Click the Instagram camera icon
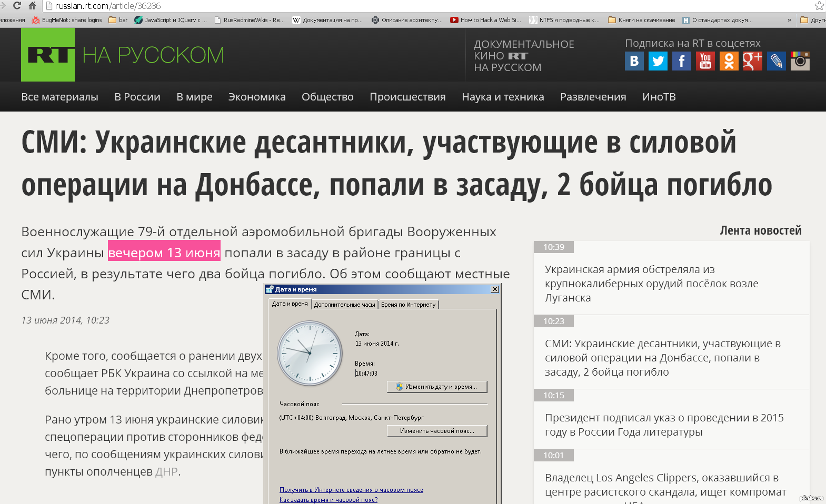 click(x=800, y=61)
